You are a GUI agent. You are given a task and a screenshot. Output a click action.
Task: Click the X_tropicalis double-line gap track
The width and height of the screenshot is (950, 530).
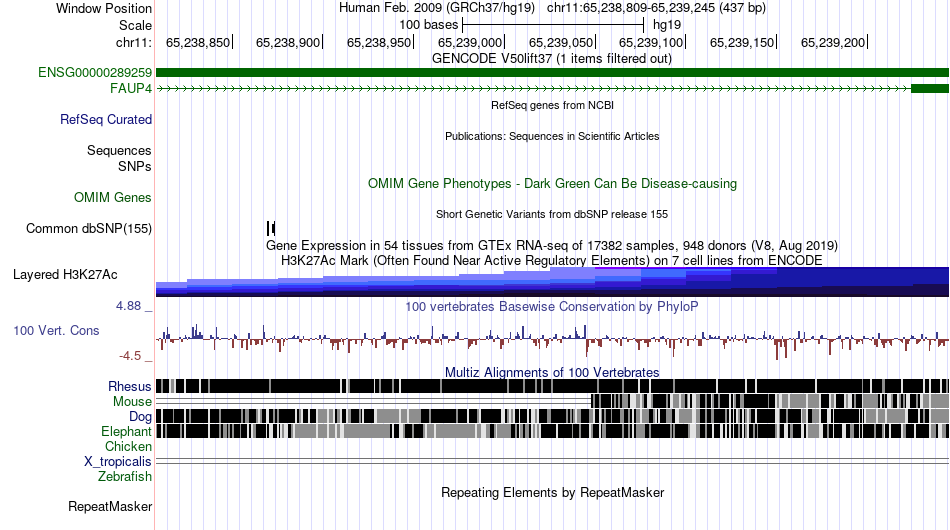tap(552, 462)
